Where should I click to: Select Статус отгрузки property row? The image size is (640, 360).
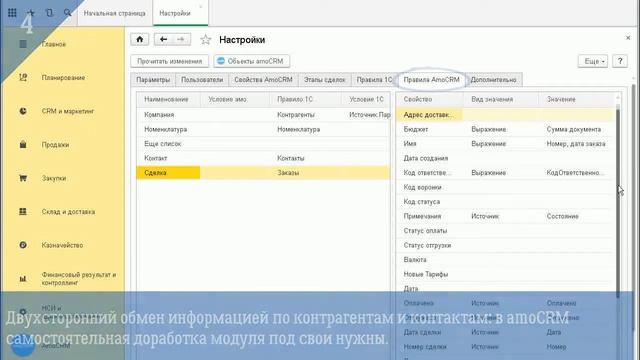(505, 245)
